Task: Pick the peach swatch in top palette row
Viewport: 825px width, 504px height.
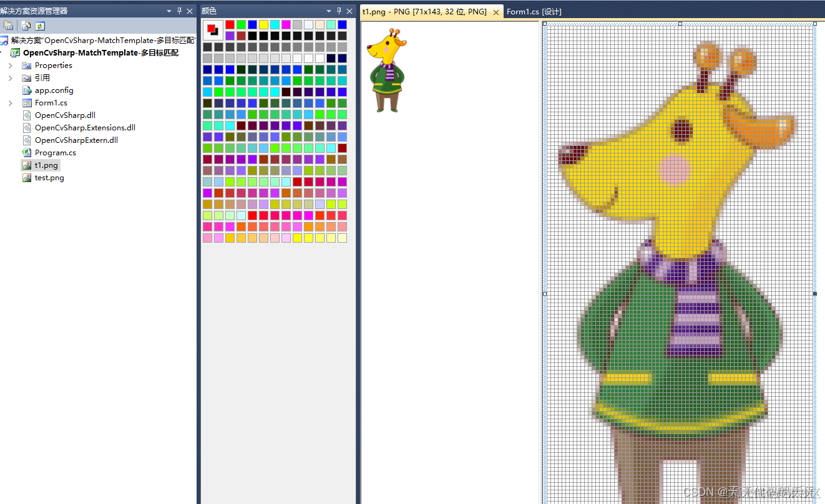Action: click(320, 24)
